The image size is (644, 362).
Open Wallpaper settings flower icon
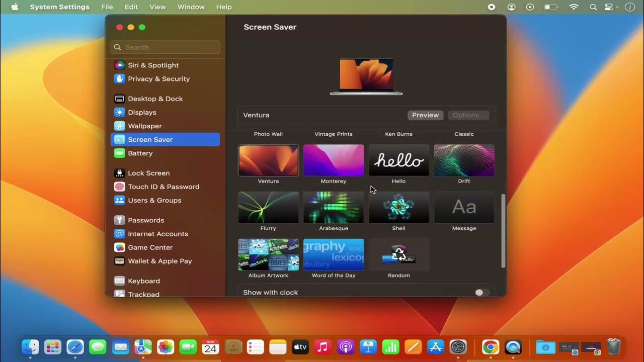click(x=119, y=126)
